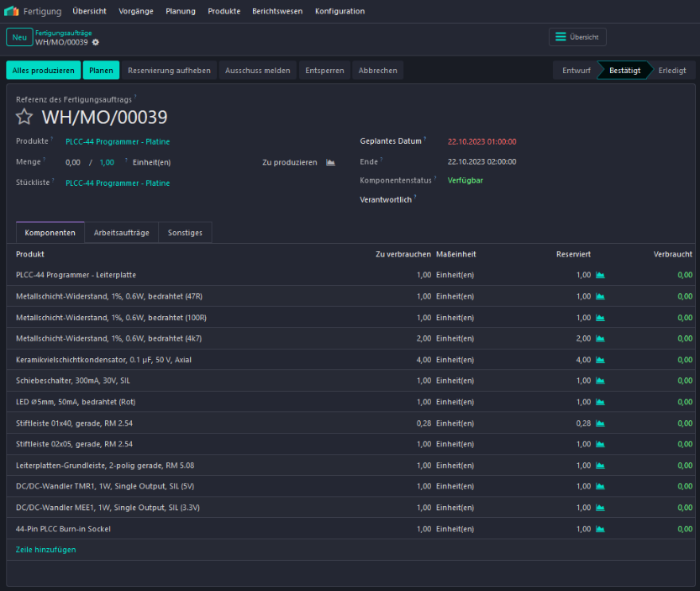Viewport: 700px width, 591px height.
Task: Open the forecast icon for the Leiterplatten-Grundleiste row
Action: tap(601, 466)
